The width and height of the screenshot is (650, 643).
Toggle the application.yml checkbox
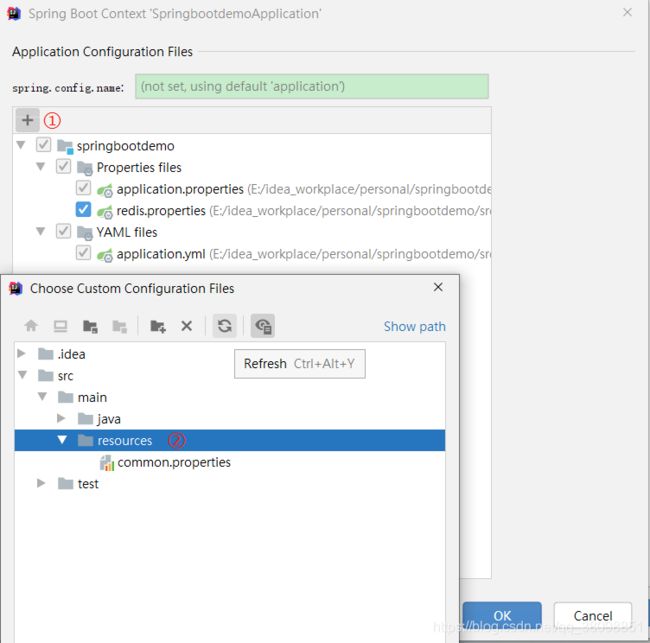pos(83,252)
